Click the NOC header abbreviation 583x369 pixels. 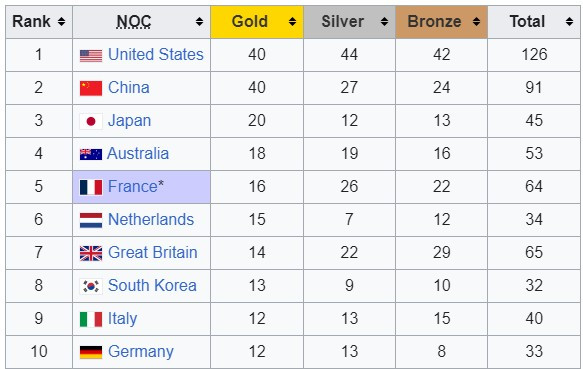(x=134, y=22)
